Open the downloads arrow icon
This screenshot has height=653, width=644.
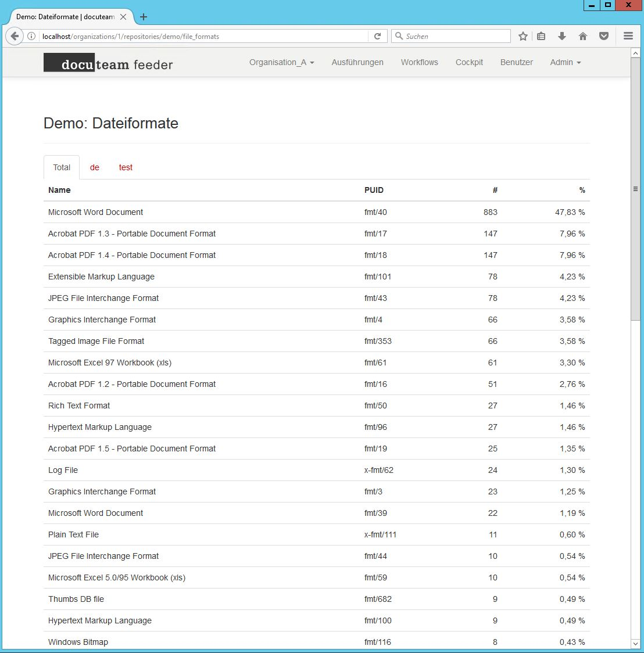(x=562, y=36)
